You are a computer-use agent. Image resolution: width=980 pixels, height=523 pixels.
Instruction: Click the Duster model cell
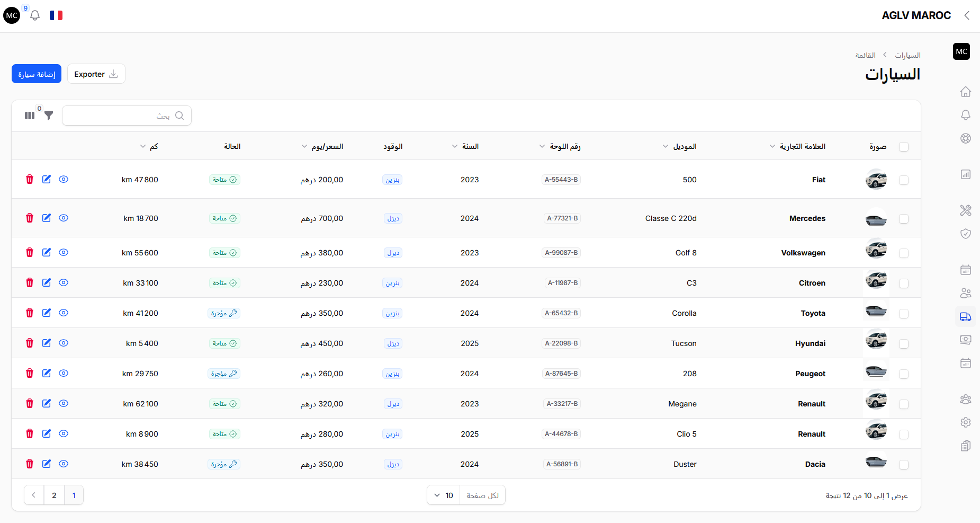point(685,464)
